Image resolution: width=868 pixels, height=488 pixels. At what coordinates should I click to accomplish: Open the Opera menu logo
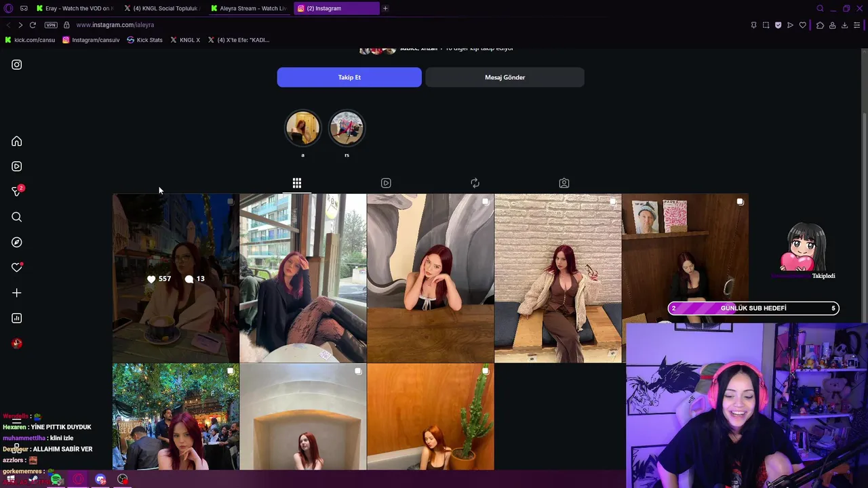click(x=8, y=8)
